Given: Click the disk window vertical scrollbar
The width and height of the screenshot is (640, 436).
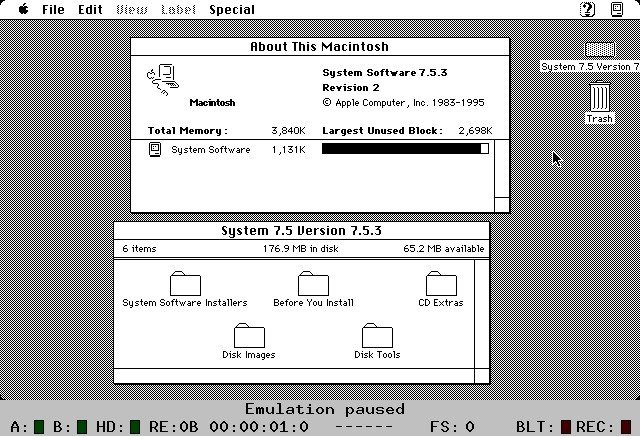Looking at the screenshot, I should (482, 314).
